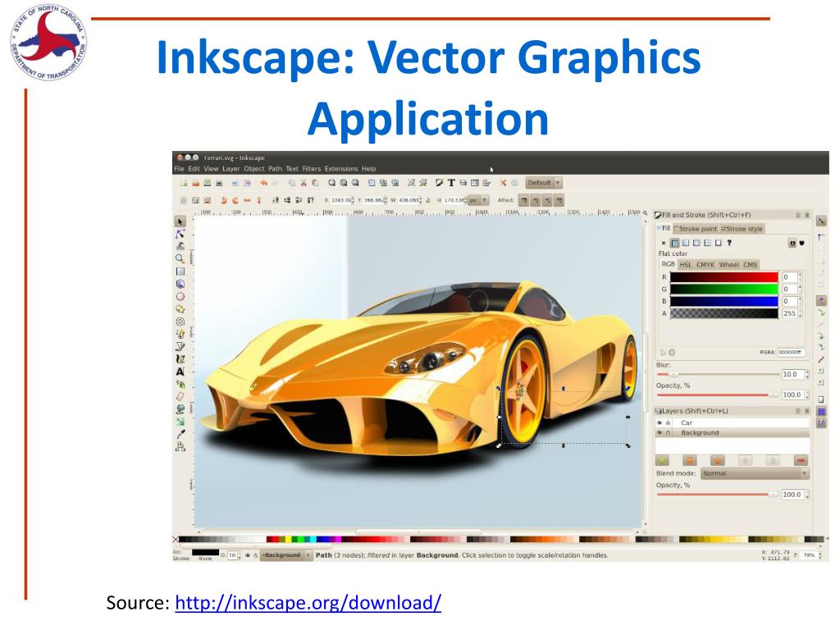Switch to the Wheel color tab
Screen dimensions: 840x630
[x=728, y=265]
